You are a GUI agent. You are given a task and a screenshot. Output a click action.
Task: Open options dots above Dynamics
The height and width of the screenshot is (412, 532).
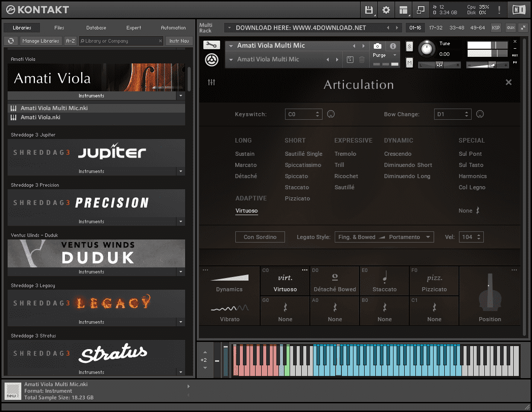(205, 270)
